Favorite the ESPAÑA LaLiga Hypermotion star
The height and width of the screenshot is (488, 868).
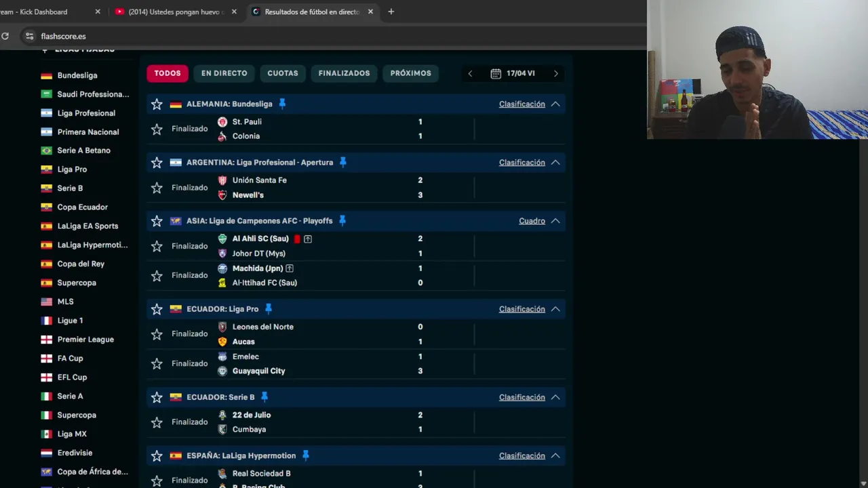click(x=157, y=456)
